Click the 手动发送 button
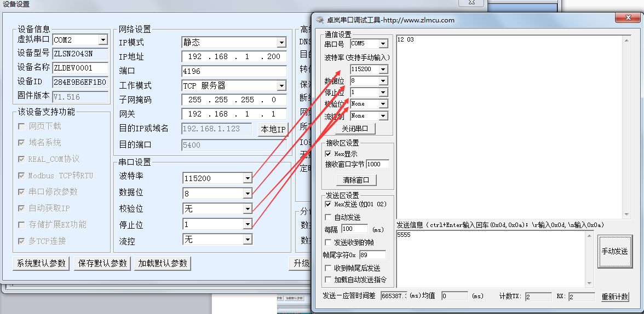644x314 pixels. 614,252
